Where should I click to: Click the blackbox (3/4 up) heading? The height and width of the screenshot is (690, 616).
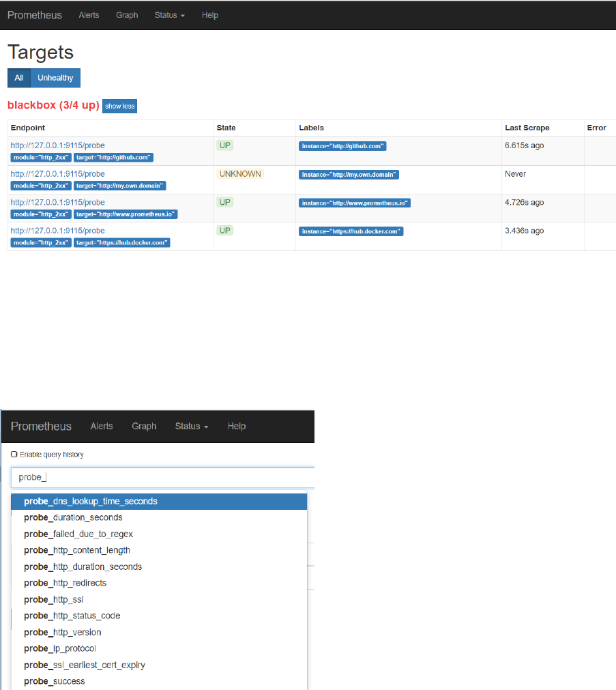click(53, 105)
